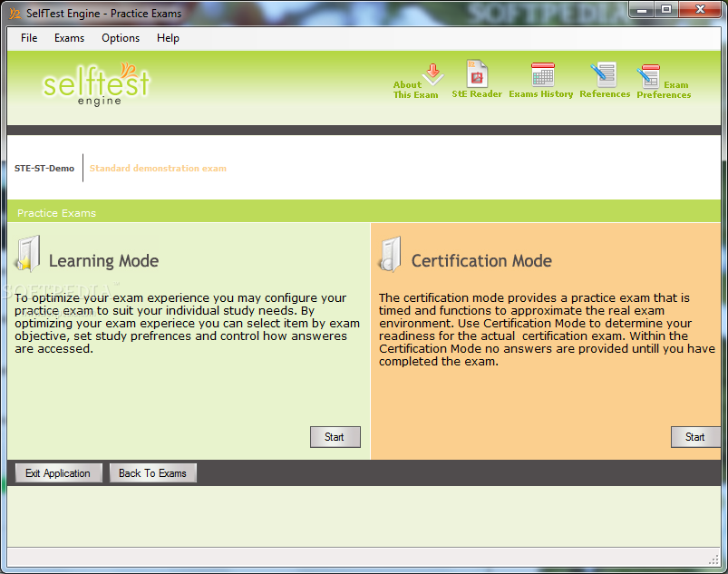Open the Options menu
728x574 pixels.
121,38
